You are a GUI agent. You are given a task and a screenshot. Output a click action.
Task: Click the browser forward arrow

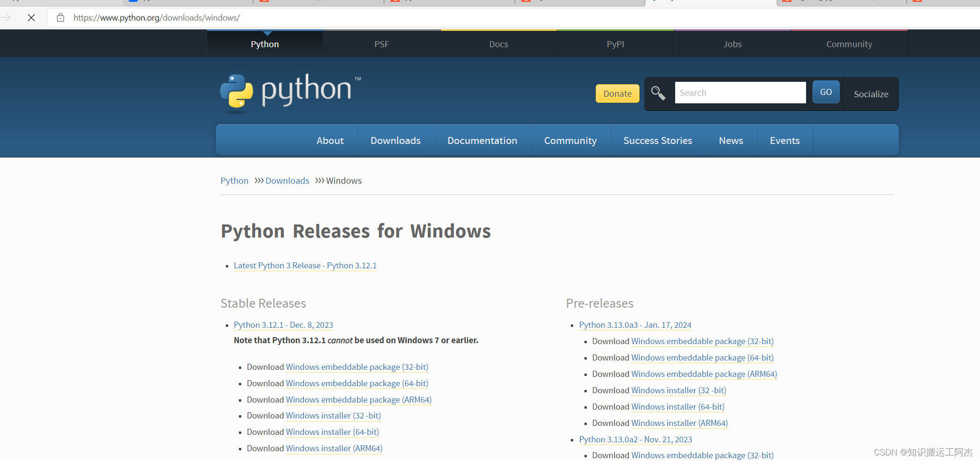coord(6,18)
